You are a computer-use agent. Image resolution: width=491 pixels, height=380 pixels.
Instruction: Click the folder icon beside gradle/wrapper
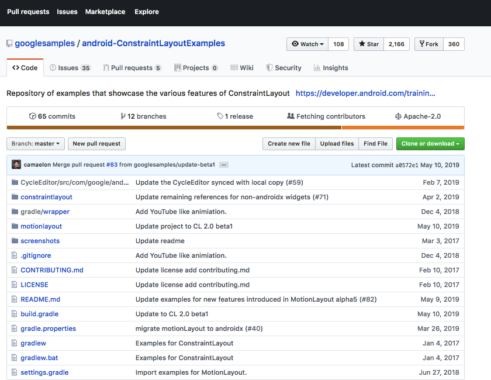(x=15, y=212)
